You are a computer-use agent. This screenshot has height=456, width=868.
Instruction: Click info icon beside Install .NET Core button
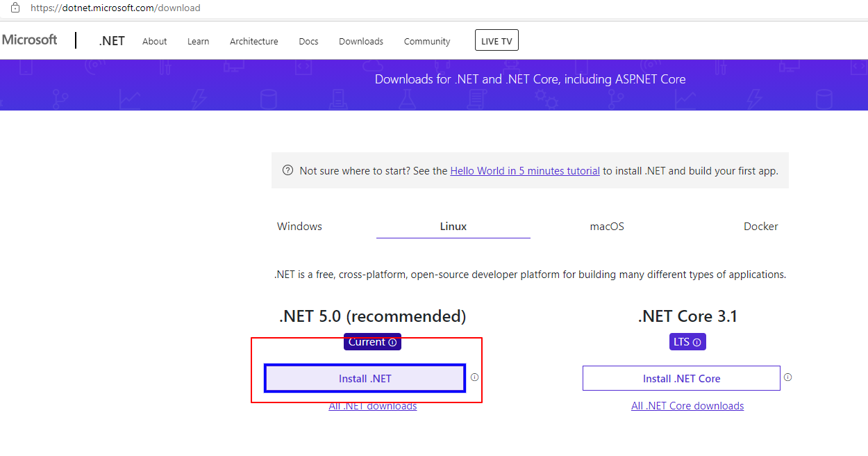[788, 377]
